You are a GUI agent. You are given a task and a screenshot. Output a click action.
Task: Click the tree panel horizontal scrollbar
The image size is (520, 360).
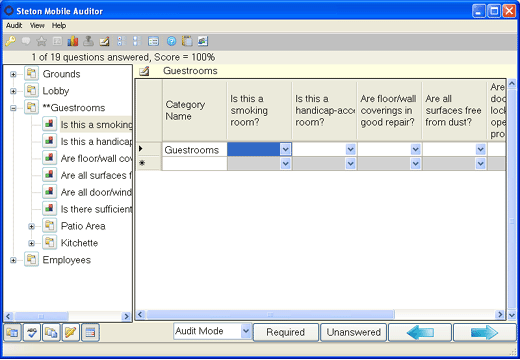click(x=67, y=316)
